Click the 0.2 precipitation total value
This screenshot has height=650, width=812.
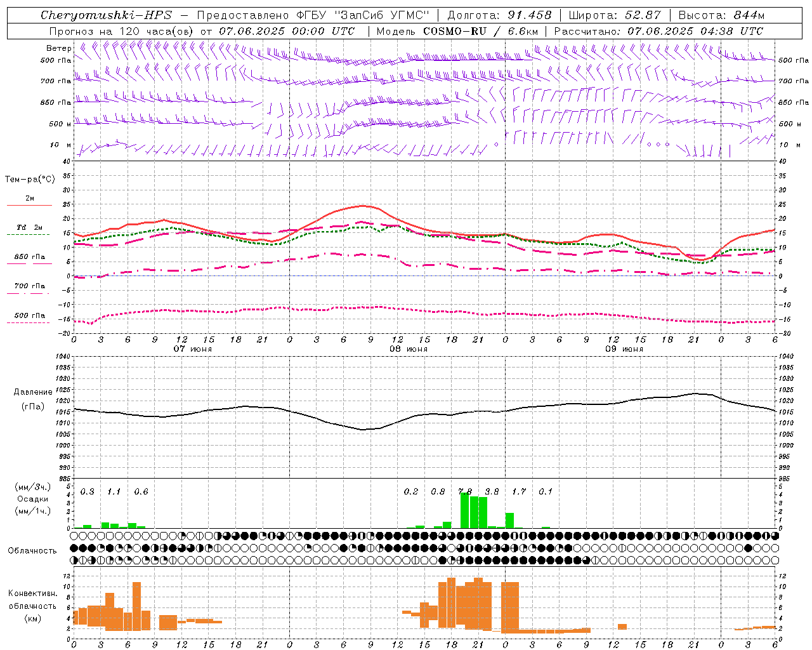[411, 492]
